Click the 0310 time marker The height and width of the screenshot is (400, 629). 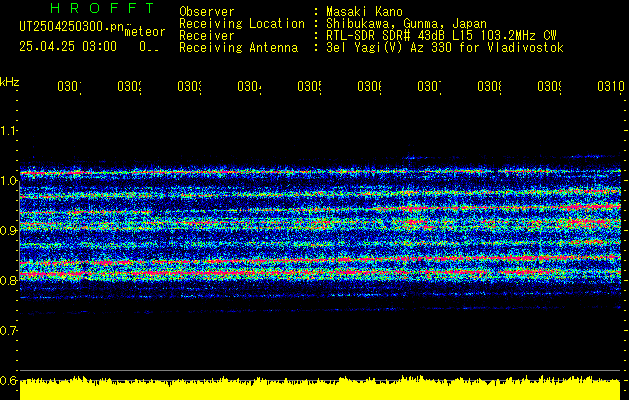[x=611, y=87]
